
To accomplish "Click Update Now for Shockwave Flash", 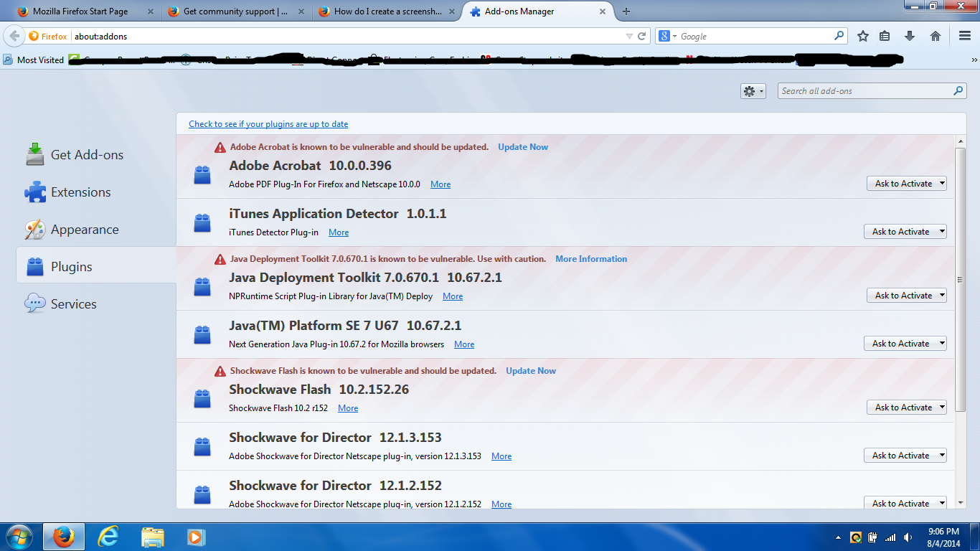I will 531,371.
